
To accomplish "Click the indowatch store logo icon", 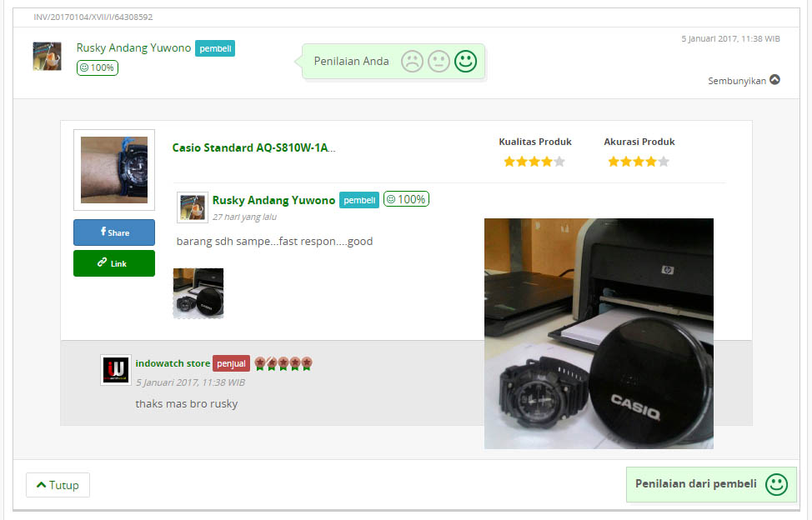I will click(115, 369).
